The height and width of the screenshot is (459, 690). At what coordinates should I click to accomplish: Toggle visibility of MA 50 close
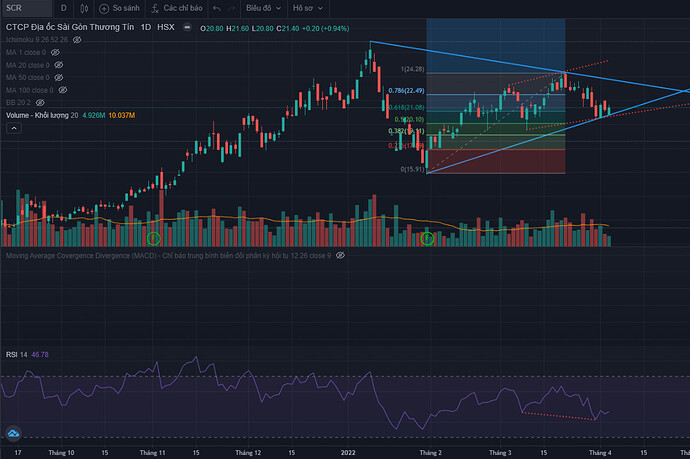[59, 77]
